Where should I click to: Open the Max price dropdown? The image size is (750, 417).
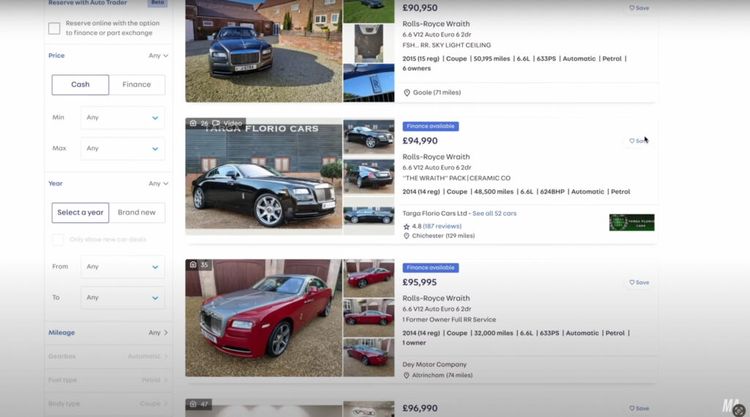[x=122, y=149]
